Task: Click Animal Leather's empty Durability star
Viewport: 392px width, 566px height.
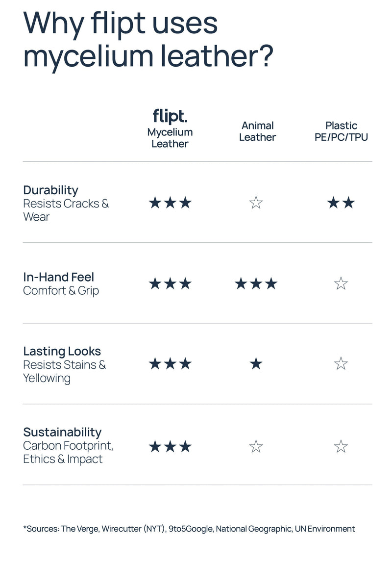Action: (x=256, y=203)
